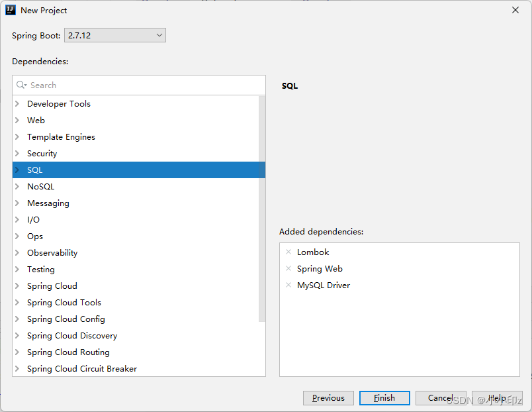Click the search magnifier icon

point(21,85)
